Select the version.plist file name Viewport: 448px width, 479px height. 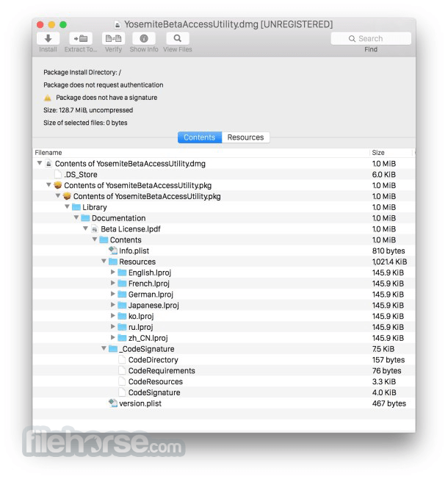pos(140,403)
